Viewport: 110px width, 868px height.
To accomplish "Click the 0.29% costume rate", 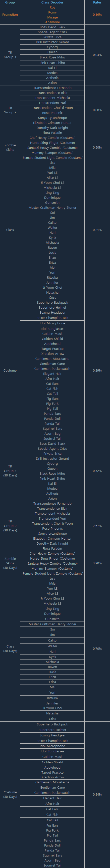I will click(97, 370).
